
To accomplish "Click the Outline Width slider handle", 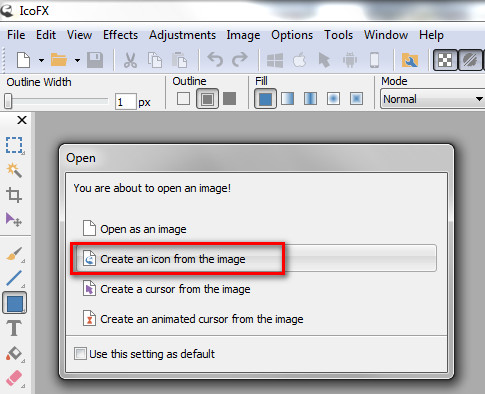I will [8, 101].
